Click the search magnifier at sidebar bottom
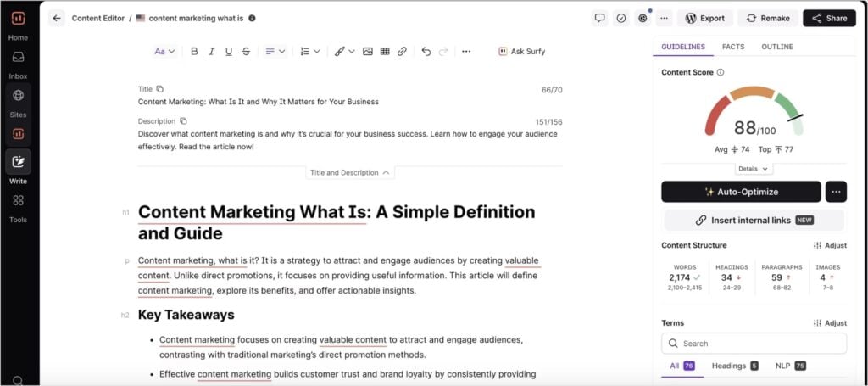The width and height of the screenshot is (868, 386). coord(18,380)
